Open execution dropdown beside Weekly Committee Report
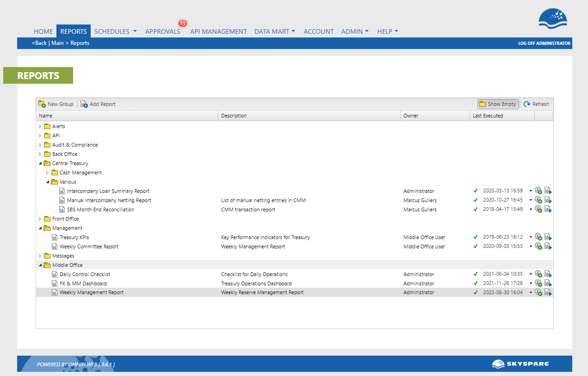The width and height of the screenshot is (588, 376). pos(530,246)
